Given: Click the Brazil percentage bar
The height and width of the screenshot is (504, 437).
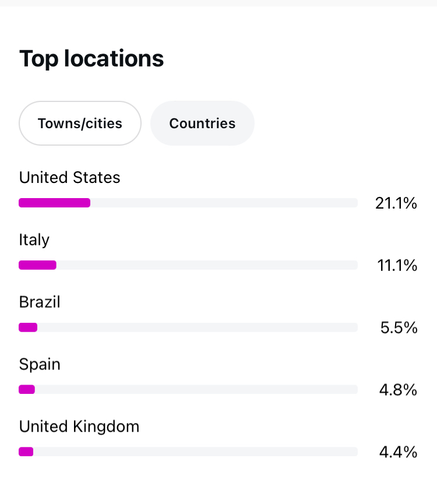Looking at the screenshot, I should point(188,327).
